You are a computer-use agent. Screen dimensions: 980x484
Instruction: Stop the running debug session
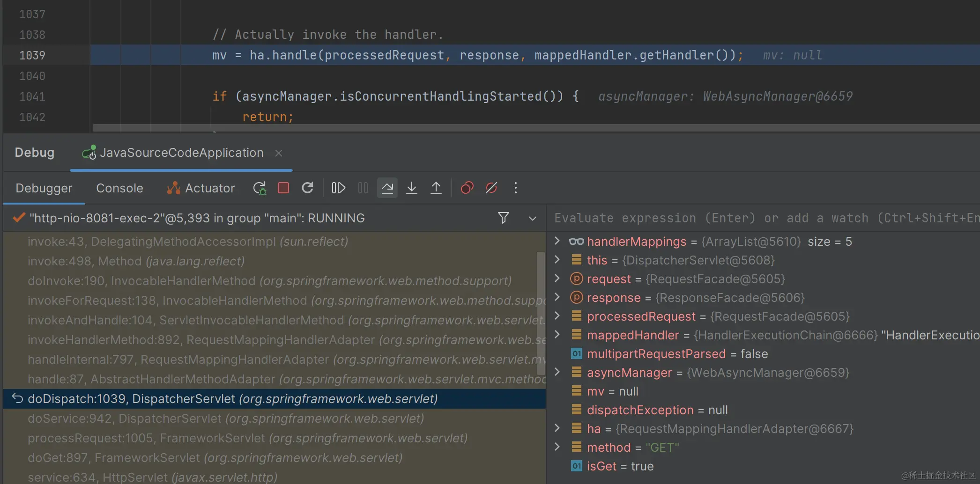(283, 188)
